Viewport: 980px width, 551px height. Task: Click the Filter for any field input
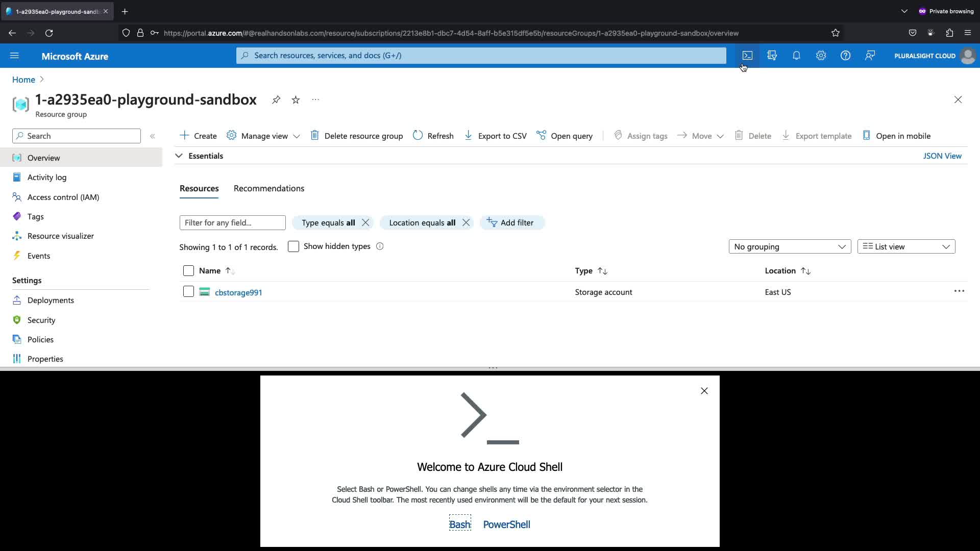pyautogui.click(x=232, y=223)
